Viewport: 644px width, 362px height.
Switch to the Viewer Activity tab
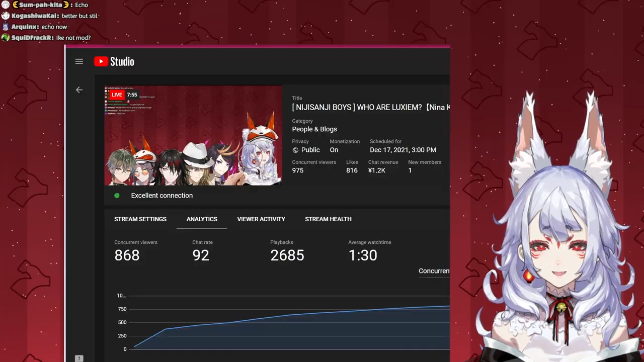[261, 219]
